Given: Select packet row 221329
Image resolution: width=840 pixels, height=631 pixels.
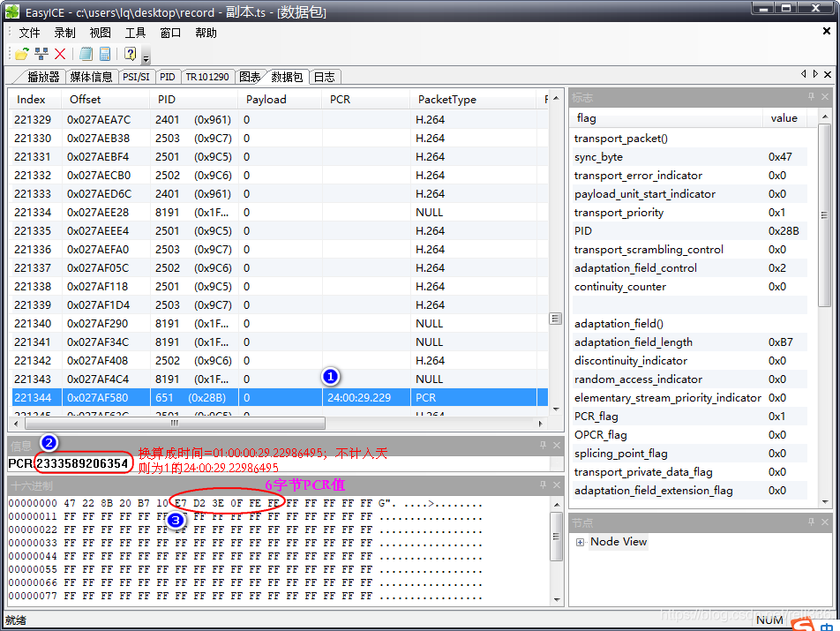Looking at the screenshot, I should click(279, 119).
